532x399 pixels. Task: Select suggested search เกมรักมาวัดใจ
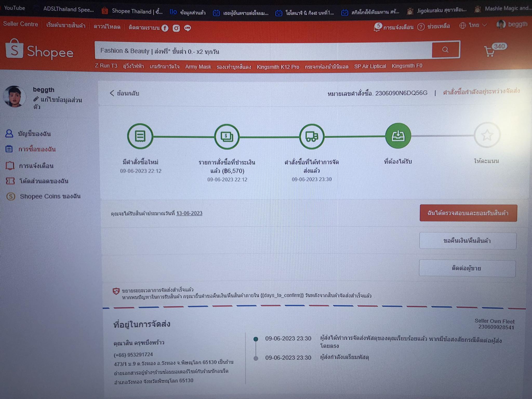[x=164, y=67]
